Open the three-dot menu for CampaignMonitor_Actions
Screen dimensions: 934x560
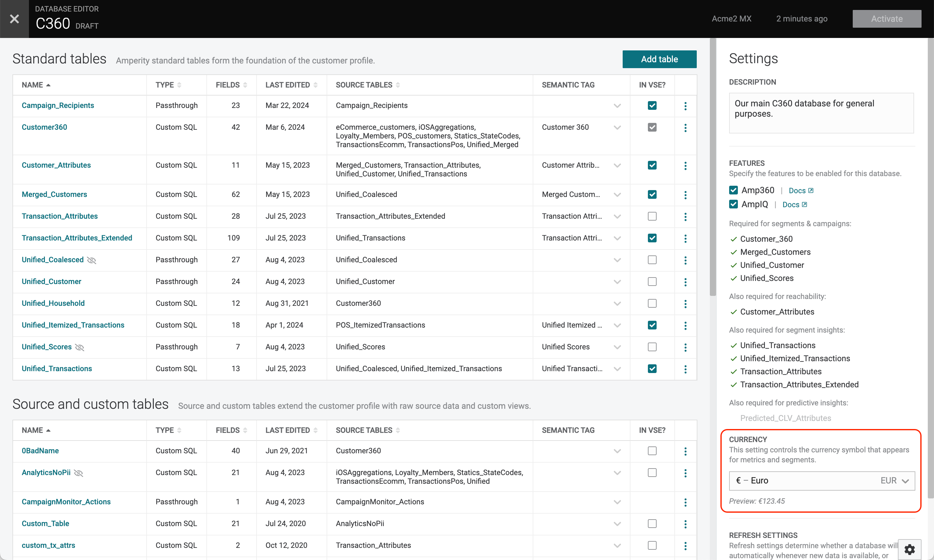tap(685, 502)
